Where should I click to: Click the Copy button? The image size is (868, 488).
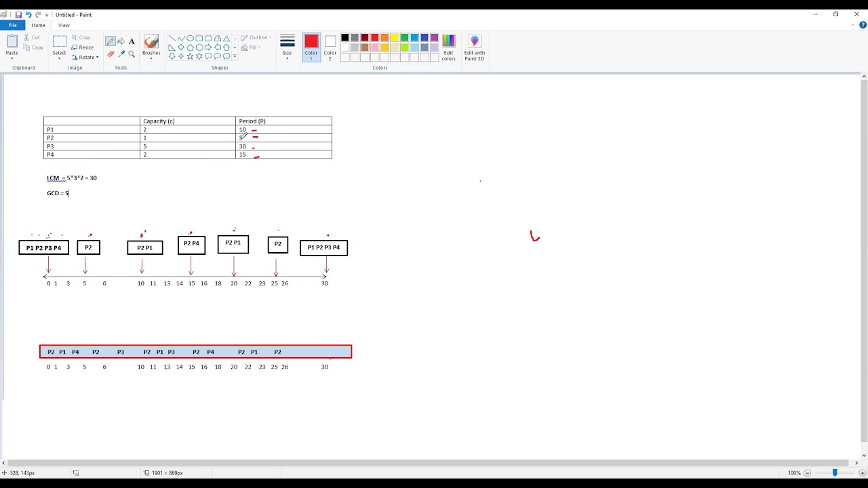coord(33,47)
